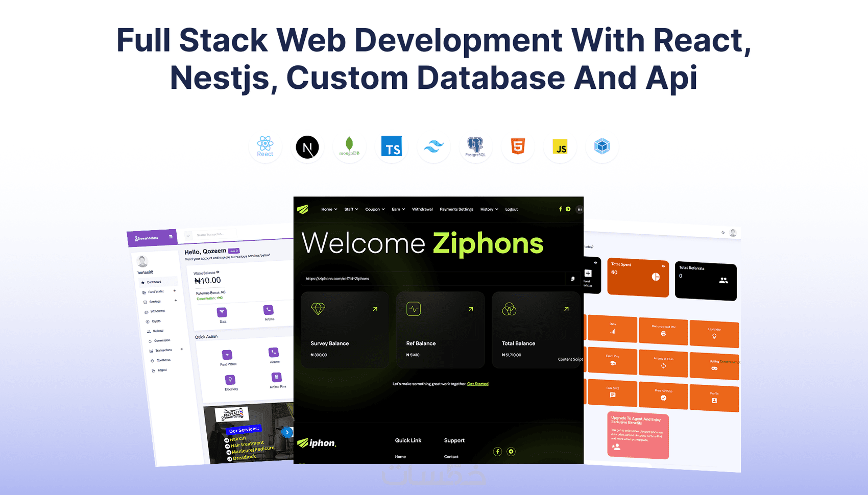Click the Search Transaction input field
Image resolution: width=868 pixels, height=495 pixels.
coord(211,235)
